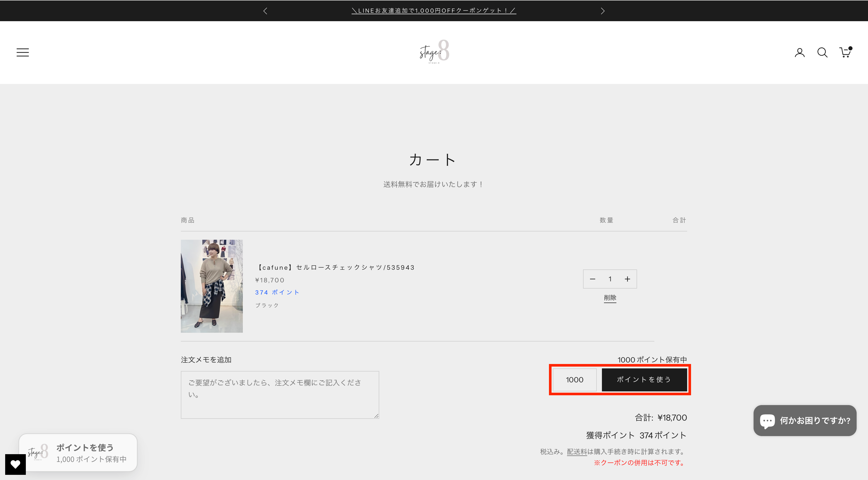
Task: Open the account login icon
Action: click(x=799, y=53)
